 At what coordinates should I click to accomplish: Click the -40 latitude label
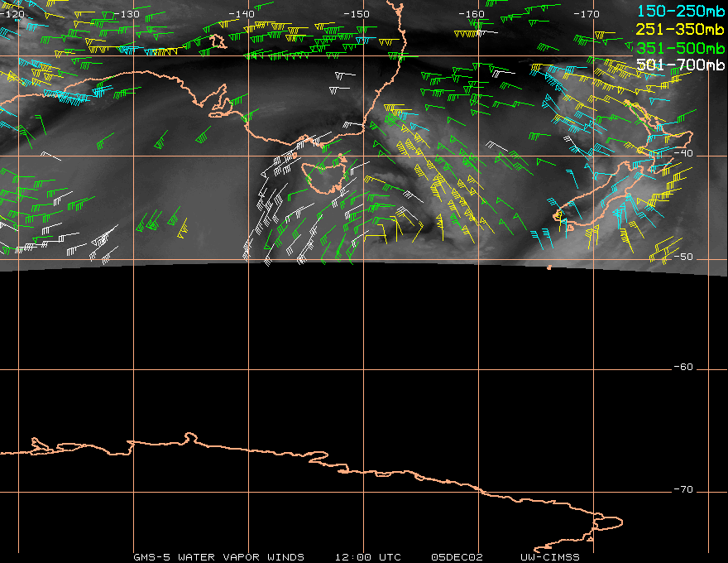click(x=683, y=153)
